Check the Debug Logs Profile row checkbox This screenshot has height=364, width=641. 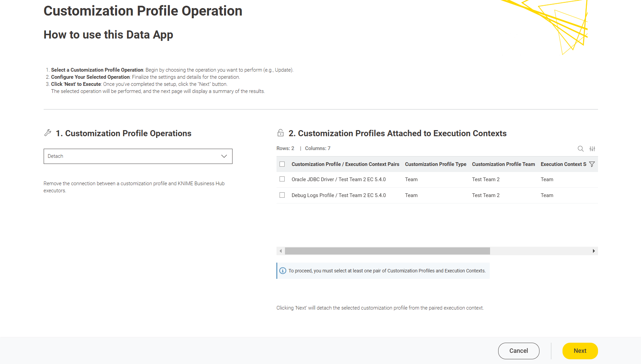pos(282,195)
